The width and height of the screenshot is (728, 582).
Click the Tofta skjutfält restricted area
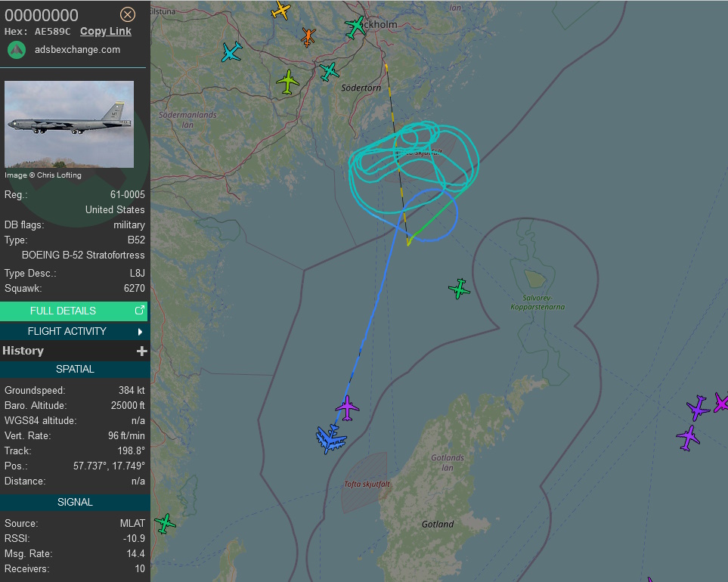365,483
